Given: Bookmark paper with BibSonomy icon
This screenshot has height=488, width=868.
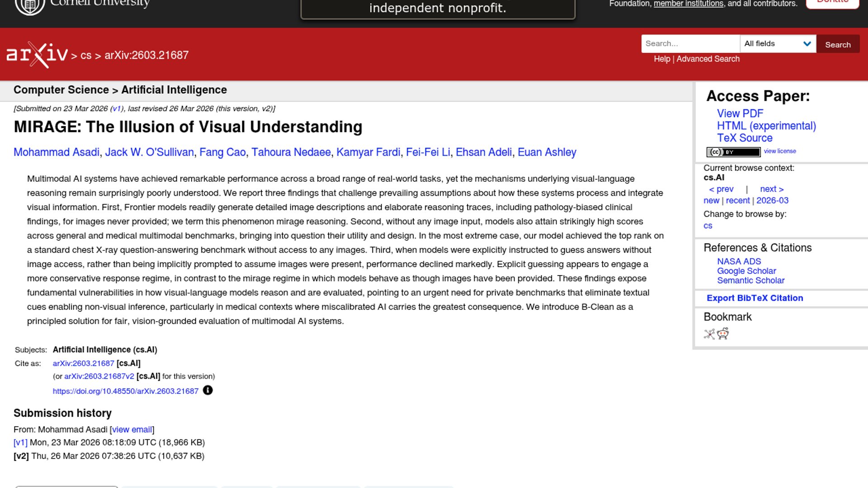Looking at the screenshot, I should pos(709,334).
